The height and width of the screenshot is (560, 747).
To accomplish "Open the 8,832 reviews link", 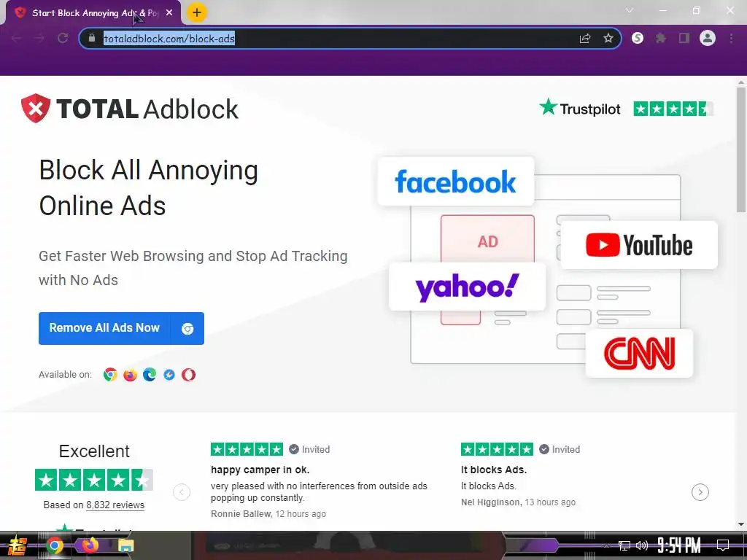I will [x=115, y=505].
